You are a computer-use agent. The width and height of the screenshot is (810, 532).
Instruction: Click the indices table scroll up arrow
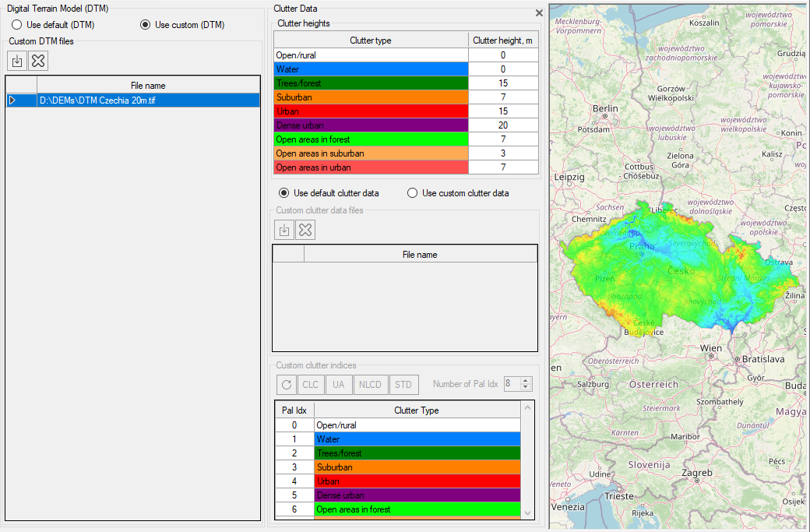click(527, 407)
